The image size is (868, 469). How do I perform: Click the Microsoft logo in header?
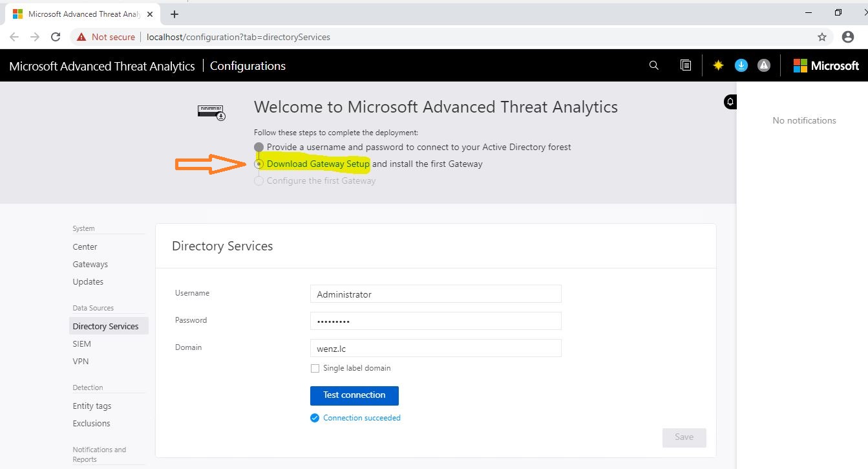826,65
